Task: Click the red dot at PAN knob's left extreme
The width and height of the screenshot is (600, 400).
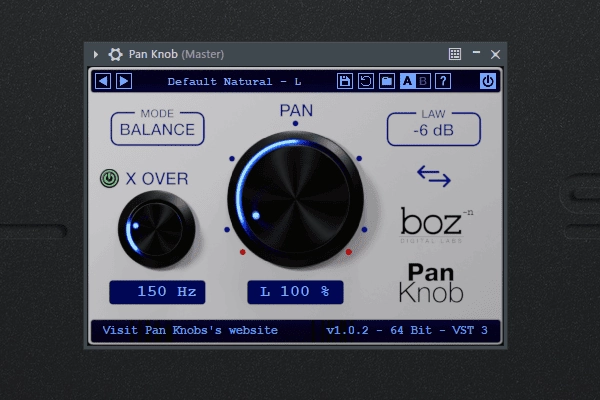Action: coord(243,252)
